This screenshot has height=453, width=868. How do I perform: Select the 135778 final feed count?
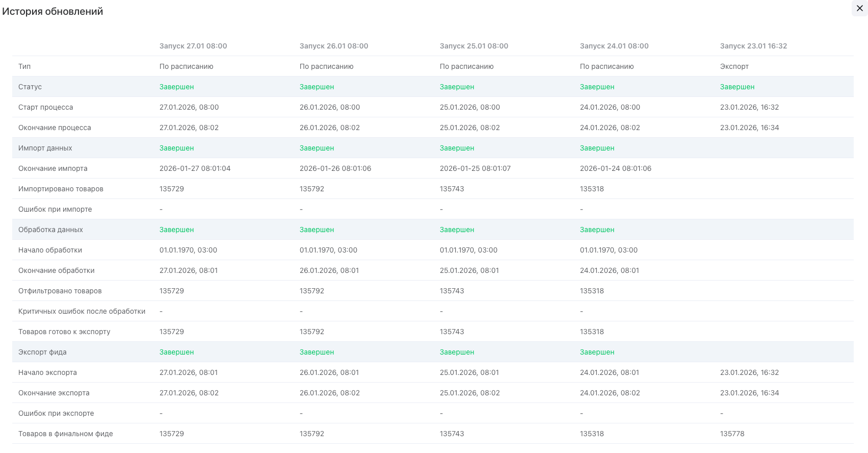[732, 434]
